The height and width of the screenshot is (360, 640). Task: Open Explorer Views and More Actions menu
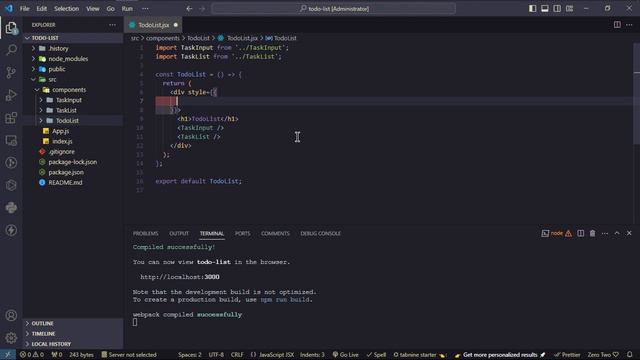coord(112,25)
